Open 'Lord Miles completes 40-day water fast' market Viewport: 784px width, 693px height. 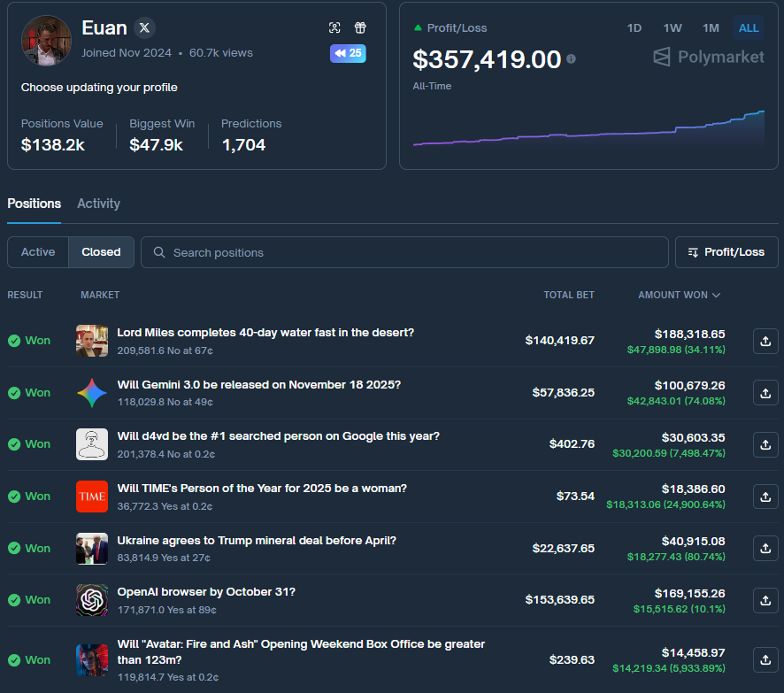point(265,333)
